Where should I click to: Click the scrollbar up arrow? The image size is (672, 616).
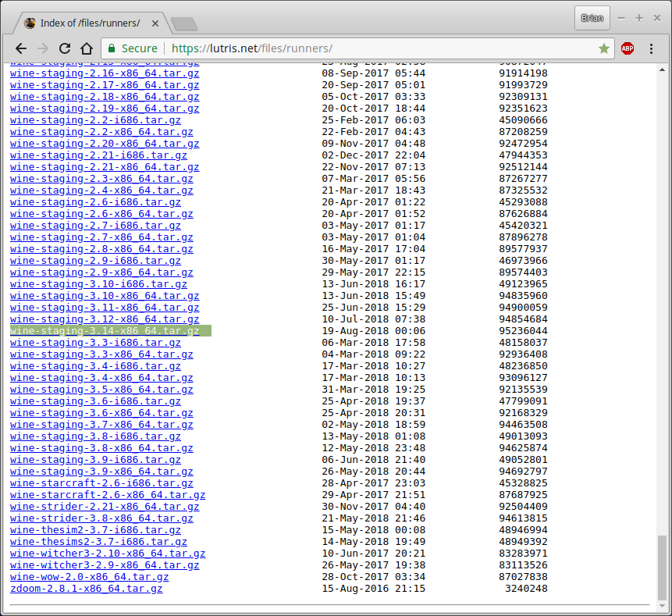[662, 69]
